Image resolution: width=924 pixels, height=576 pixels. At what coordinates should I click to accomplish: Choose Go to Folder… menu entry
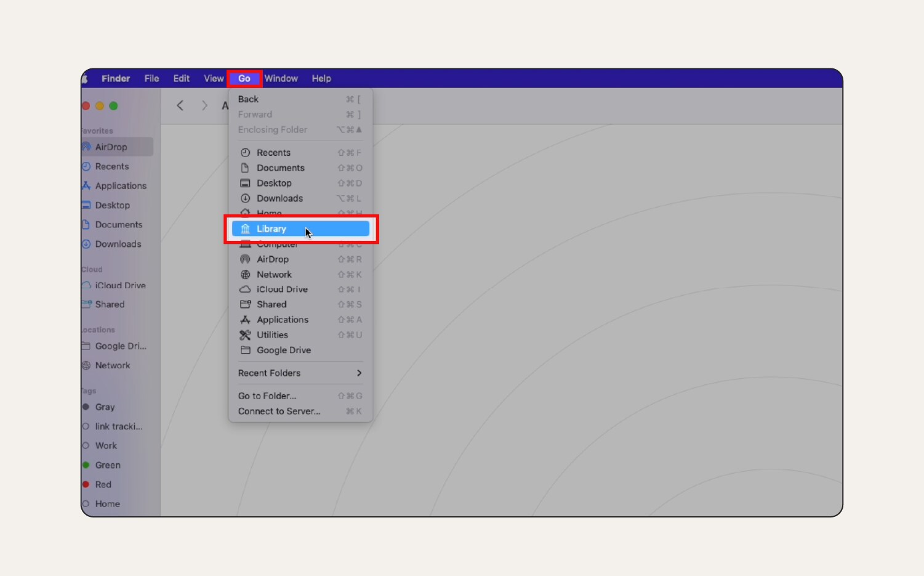click(300, 396)
